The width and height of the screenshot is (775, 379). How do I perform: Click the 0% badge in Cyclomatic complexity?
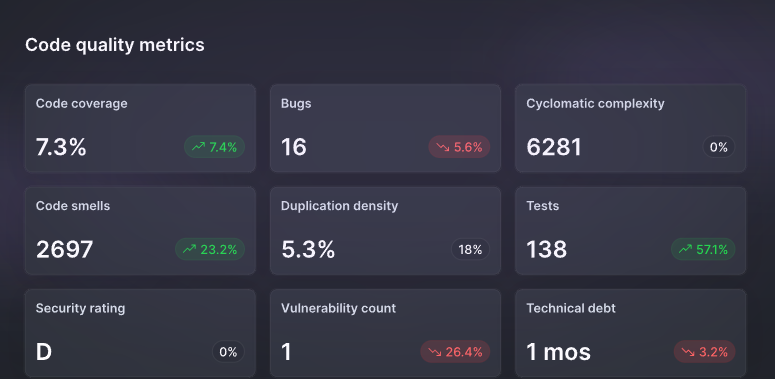click(x=719, y=147)
